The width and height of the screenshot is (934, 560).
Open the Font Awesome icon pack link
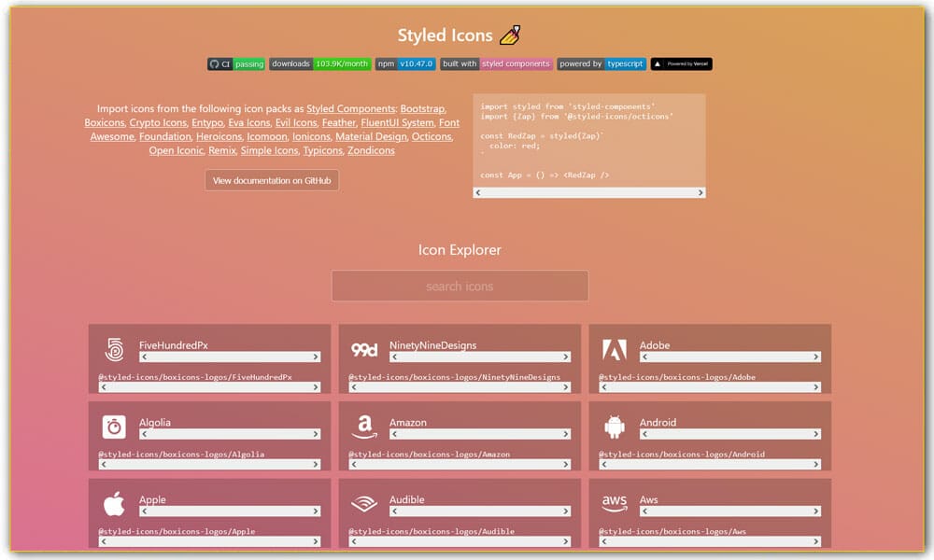pyautogui.click(x=111, y=136)
